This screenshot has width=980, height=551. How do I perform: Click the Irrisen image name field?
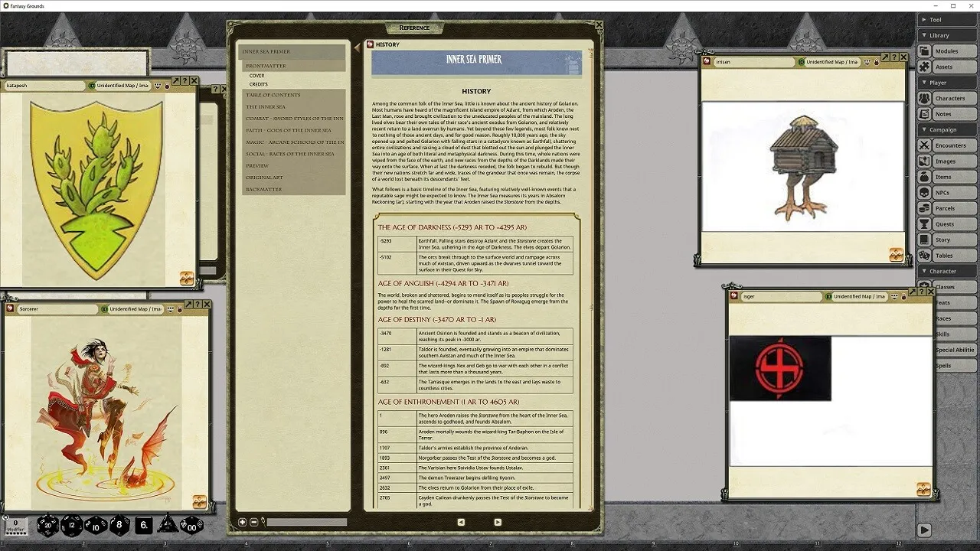pos(753,62)
